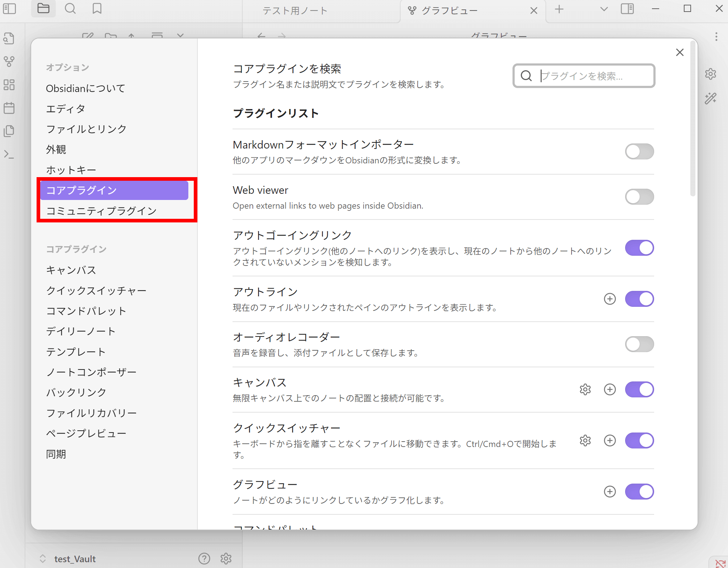Click the settings dialog vertical scrollbar
This screenshot has width=728, height=568.
pyautogui.click(x=693, y=118)
